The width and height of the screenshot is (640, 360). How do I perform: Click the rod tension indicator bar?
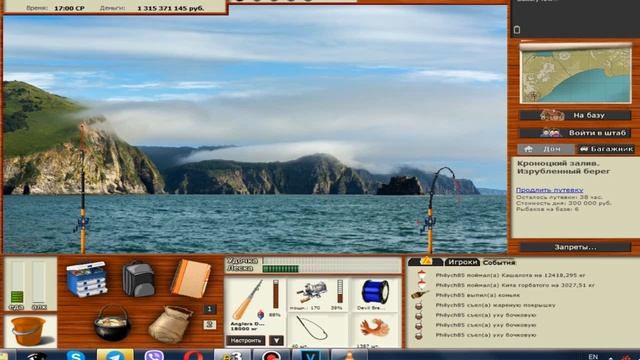[x=332, y=260]
